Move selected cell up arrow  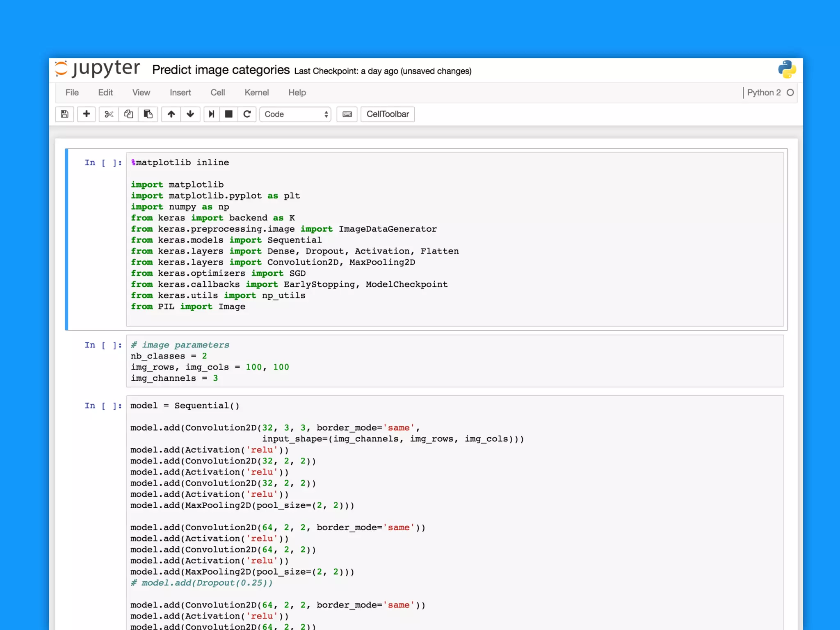coord(171,114)
